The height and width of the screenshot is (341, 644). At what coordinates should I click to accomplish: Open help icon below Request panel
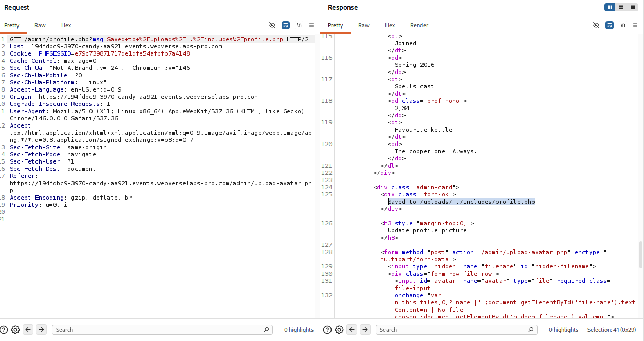4,330
